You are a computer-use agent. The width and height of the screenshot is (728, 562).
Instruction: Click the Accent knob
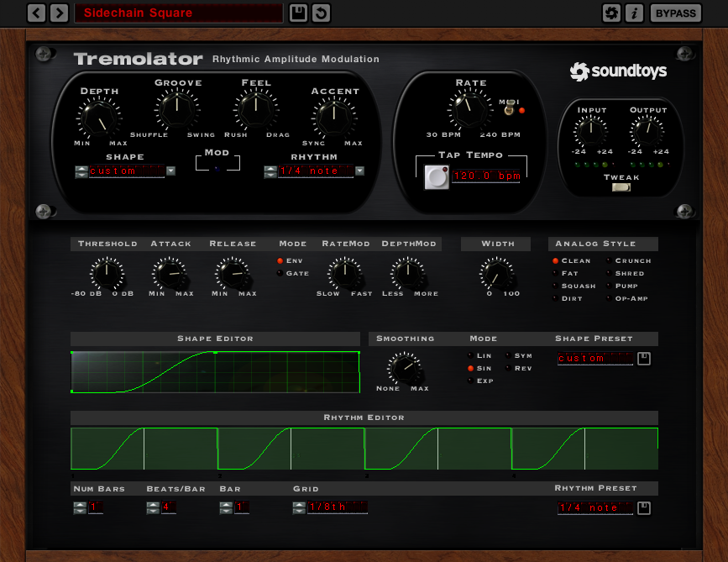334,118
